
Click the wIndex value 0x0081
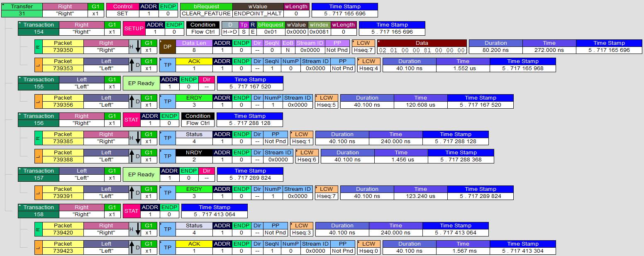coord(320,32)
